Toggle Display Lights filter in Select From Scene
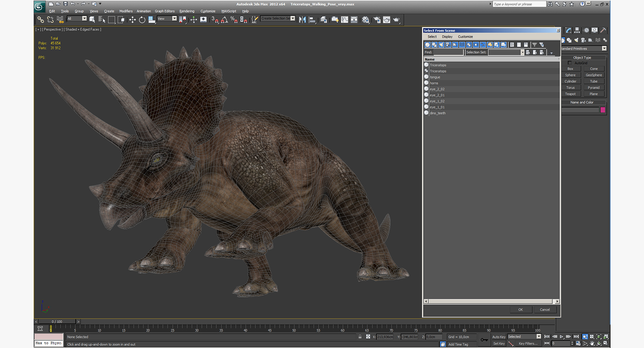The image size is (644, 348). [441, 45]
